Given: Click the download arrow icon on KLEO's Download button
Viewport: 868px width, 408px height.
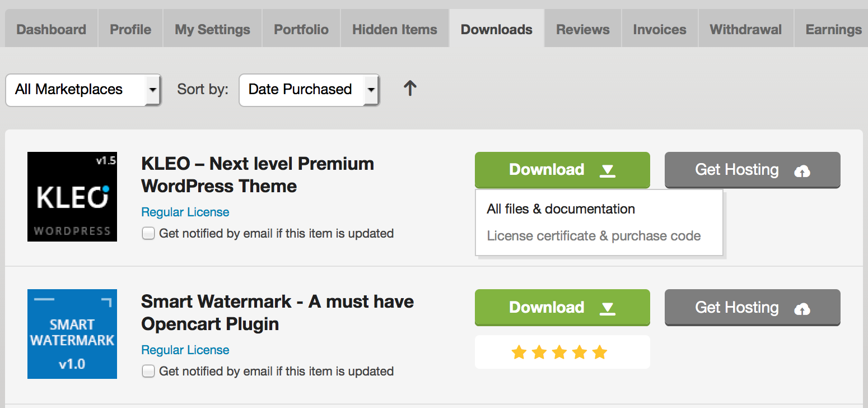Looking at the screenshot, I should pos(608,170).
